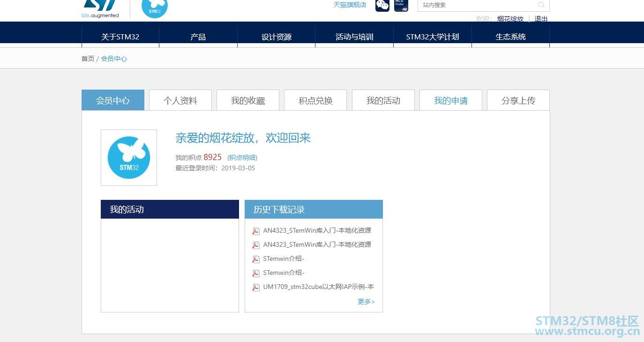
Task: Open the MCU Finder icon
Action: coord(401,6)
